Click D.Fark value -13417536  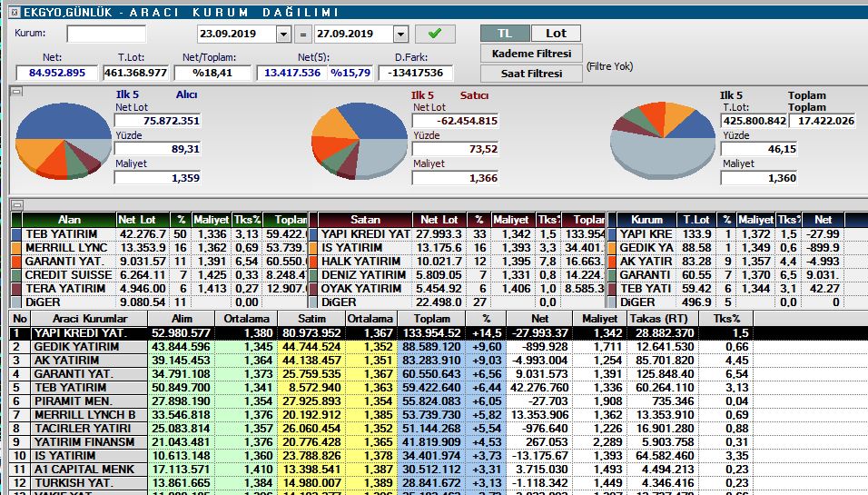(415, 73)
